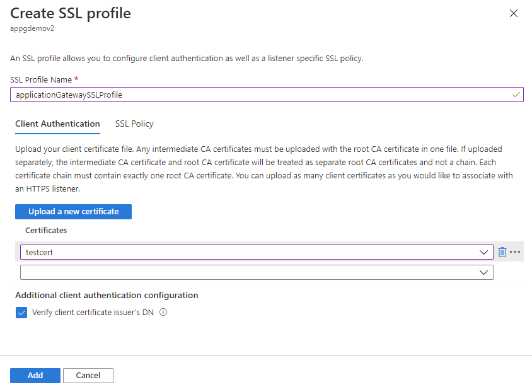Viewport: 532px width, 392px height.
Task: Open the three-dots options for the certificate
Action: click(x=515, y=251)
